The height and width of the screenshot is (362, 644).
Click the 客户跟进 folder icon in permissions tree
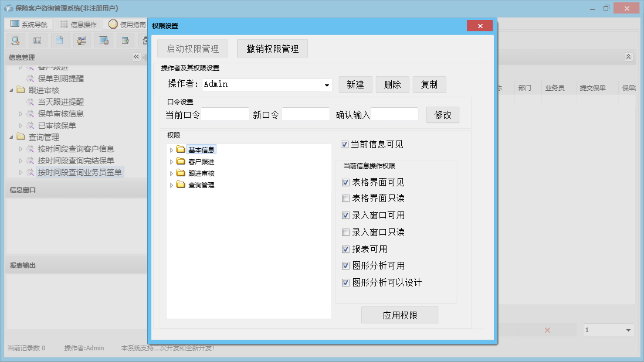click(x=180, y=161)
